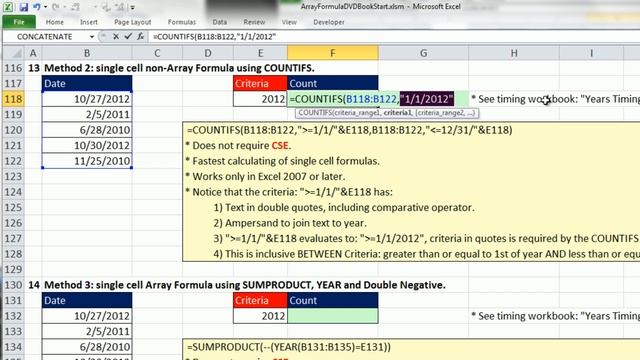The height and width of the screenshot is (360, 640).
Task: Open the Review ribbon tab
Action: point(254,22)
